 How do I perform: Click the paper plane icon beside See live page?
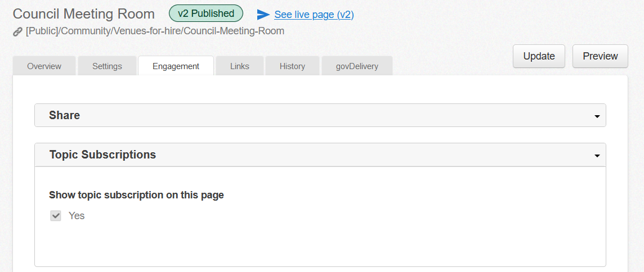coord(263,15)
